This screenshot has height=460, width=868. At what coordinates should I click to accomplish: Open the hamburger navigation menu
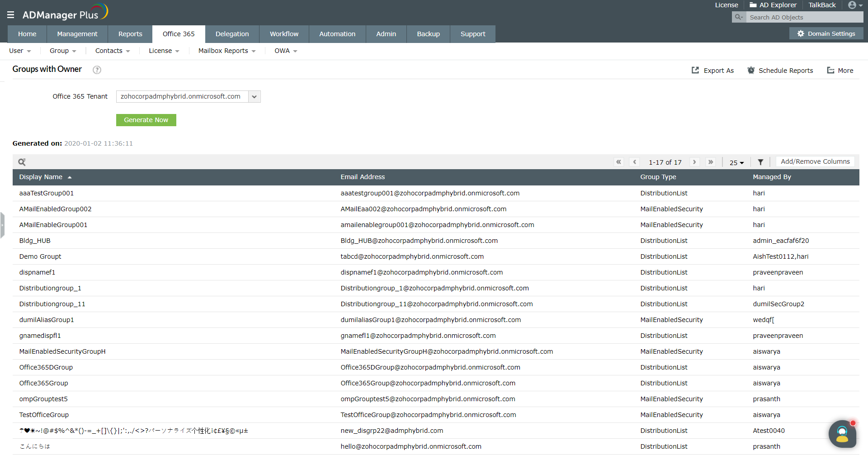[10, 14]
